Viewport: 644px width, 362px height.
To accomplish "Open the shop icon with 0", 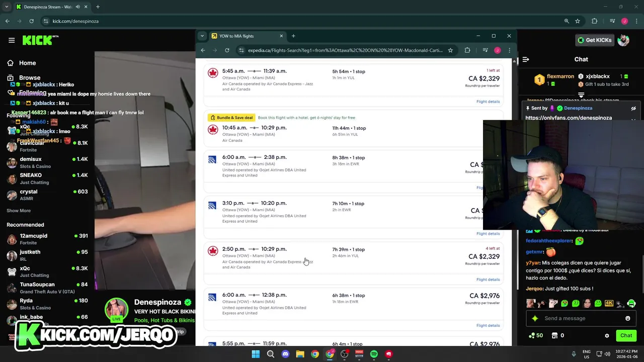I will click(x=557, y=335).
